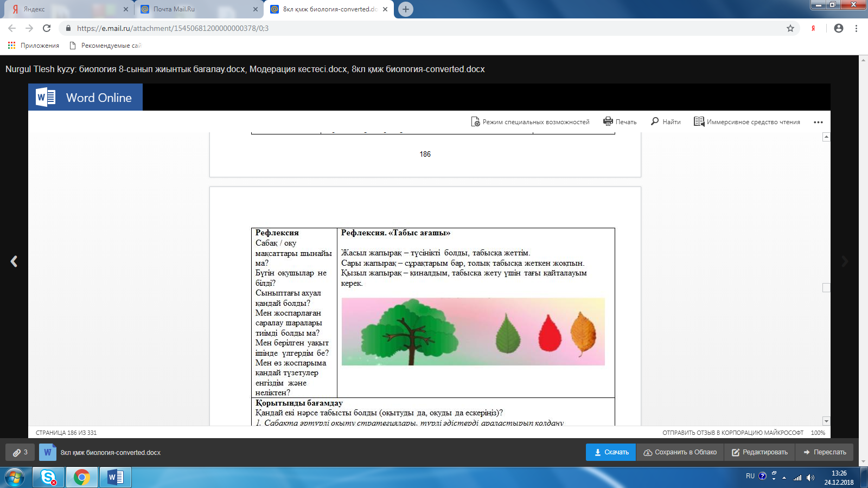This screenshot has width=868, height=488.
Task: Enable Режим специальных возможностей
Action: pos(530,121)
